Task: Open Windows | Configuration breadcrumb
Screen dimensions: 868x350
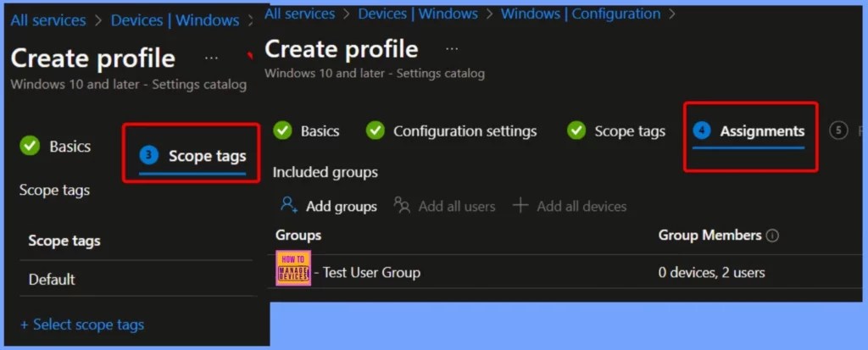Action: click(x=581, y=14)
